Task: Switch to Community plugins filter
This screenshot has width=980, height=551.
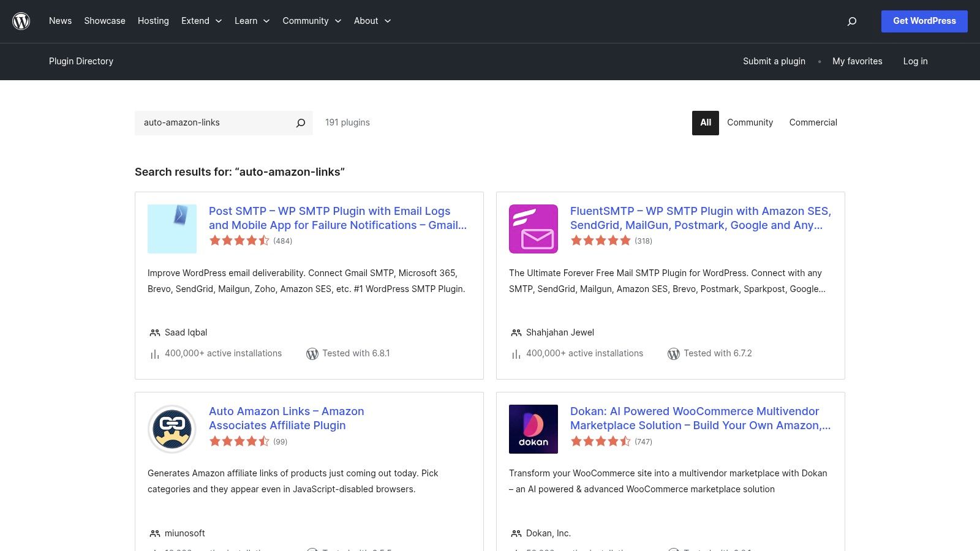Action: (750, 122)
